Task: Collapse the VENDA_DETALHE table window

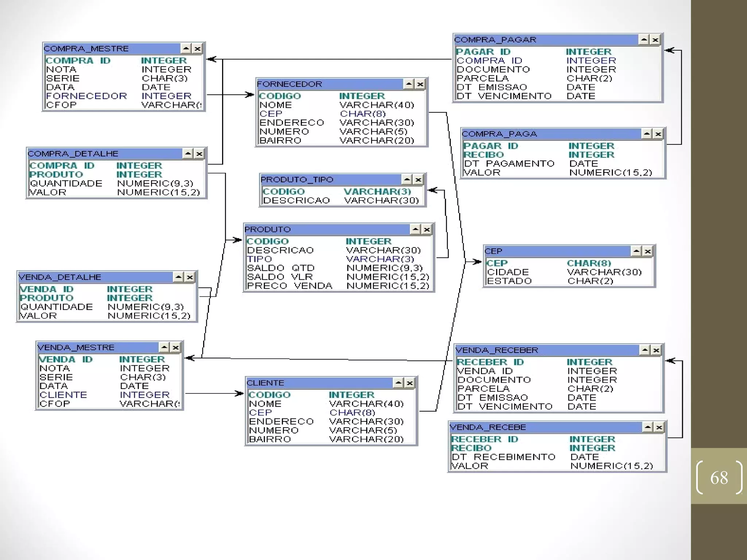Action: click(178, 277)
